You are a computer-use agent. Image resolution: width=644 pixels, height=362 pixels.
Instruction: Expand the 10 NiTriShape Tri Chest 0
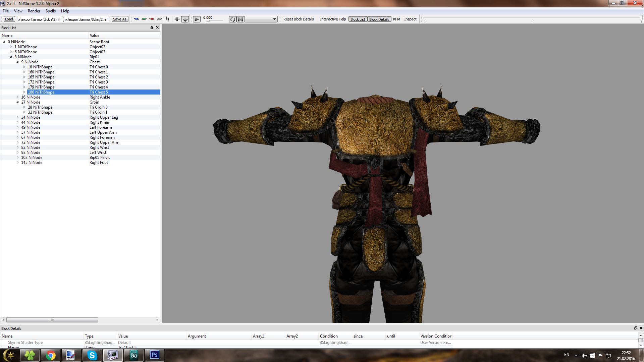[x=24, y=67]
